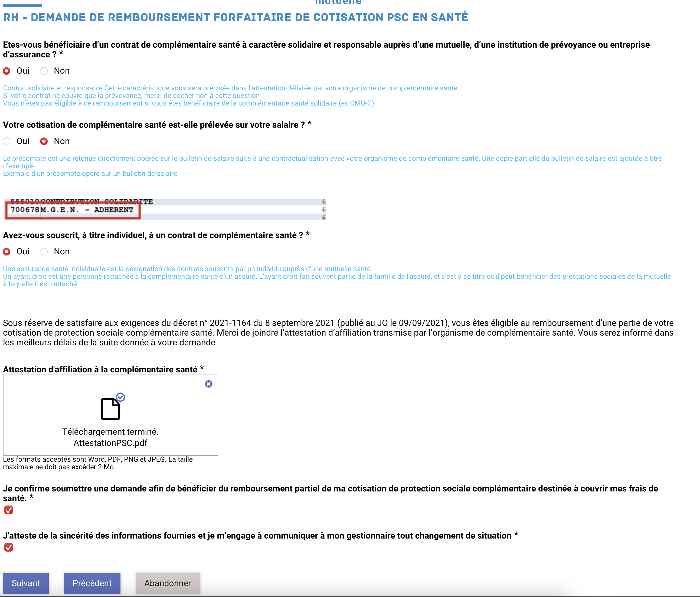Click the Abandonner button to cancel
Image resolution: width=700 pixels, height=597 pixels.
click(167, 583)
